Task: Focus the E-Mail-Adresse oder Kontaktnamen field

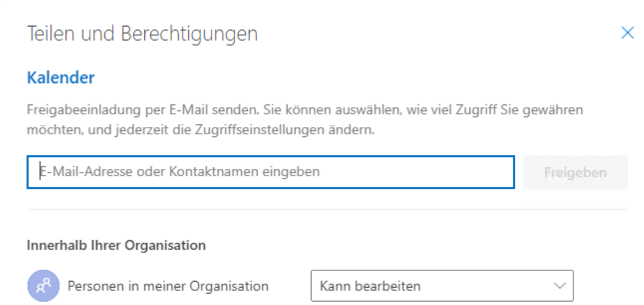Action: point(270,172)
